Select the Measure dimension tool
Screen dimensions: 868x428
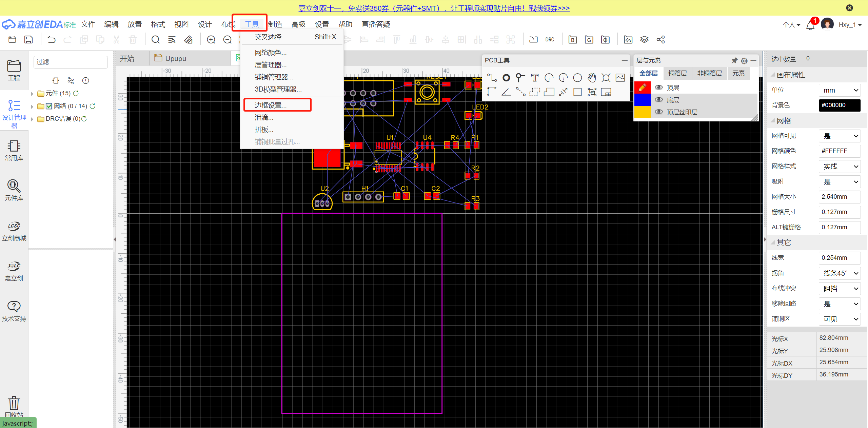click(563, 92)
